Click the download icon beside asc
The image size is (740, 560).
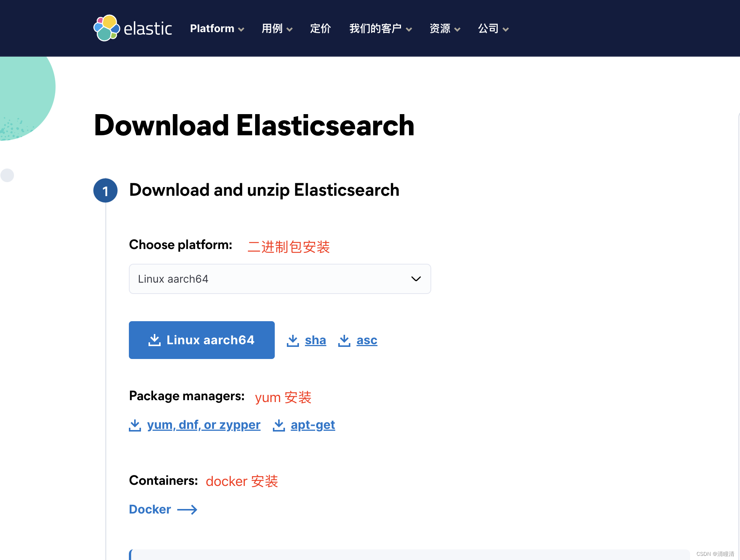[x=344, y=340]
